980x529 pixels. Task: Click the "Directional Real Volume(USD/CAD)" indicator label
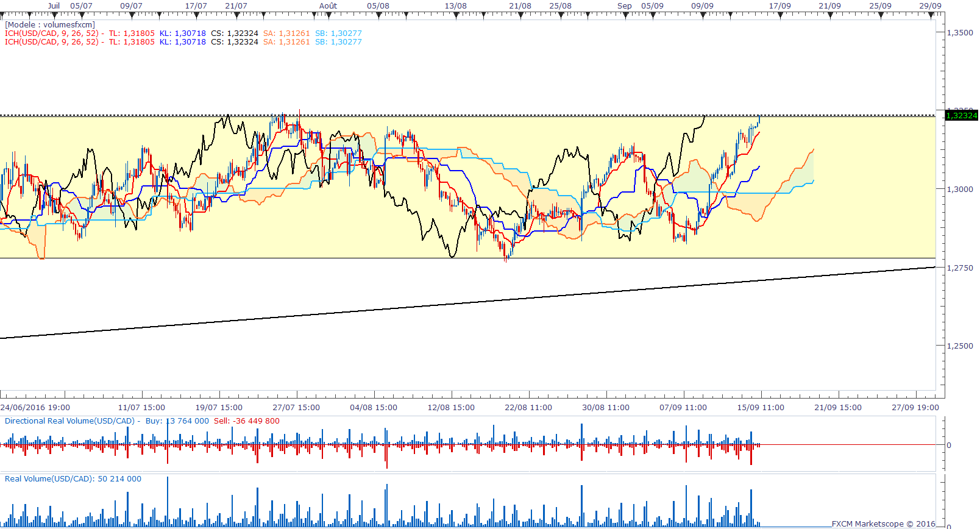[x=70, y=421]
